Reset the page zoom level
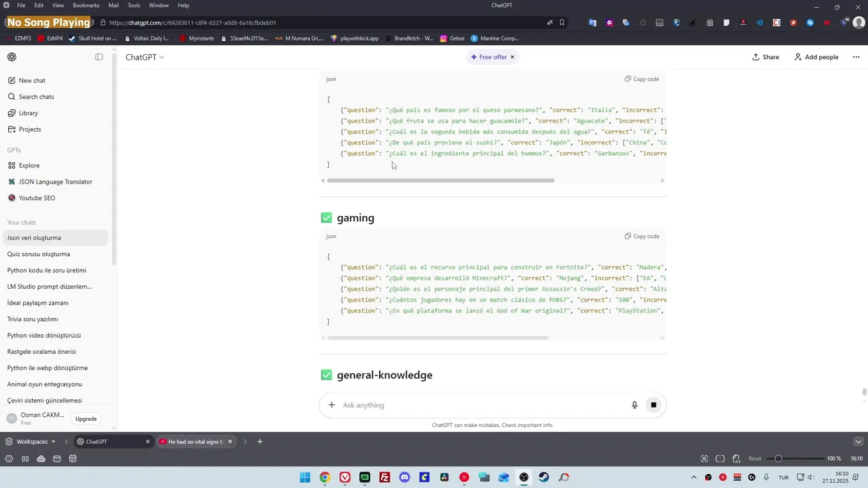 point(755,459)
